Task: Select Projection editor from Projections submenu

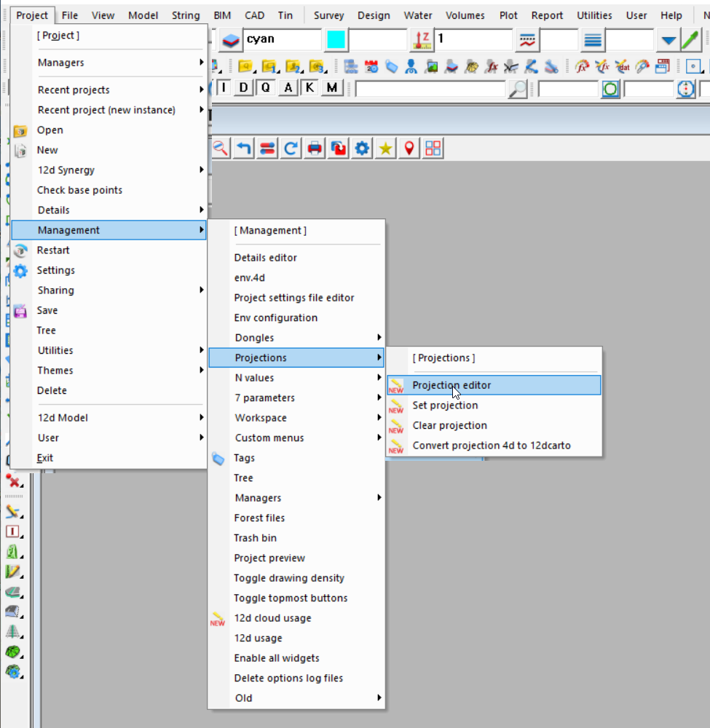Action: [451, 385]
